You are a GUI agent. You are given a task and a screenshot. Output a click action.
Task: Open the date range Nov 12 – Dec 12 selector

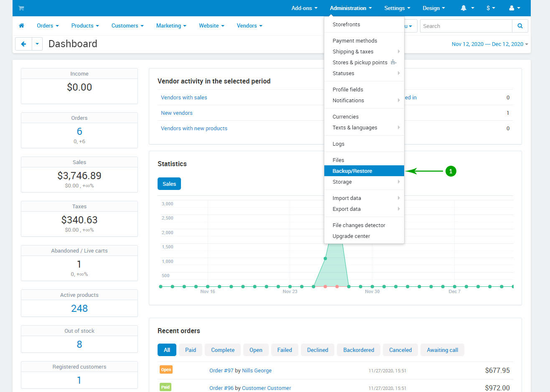[490, 44]
